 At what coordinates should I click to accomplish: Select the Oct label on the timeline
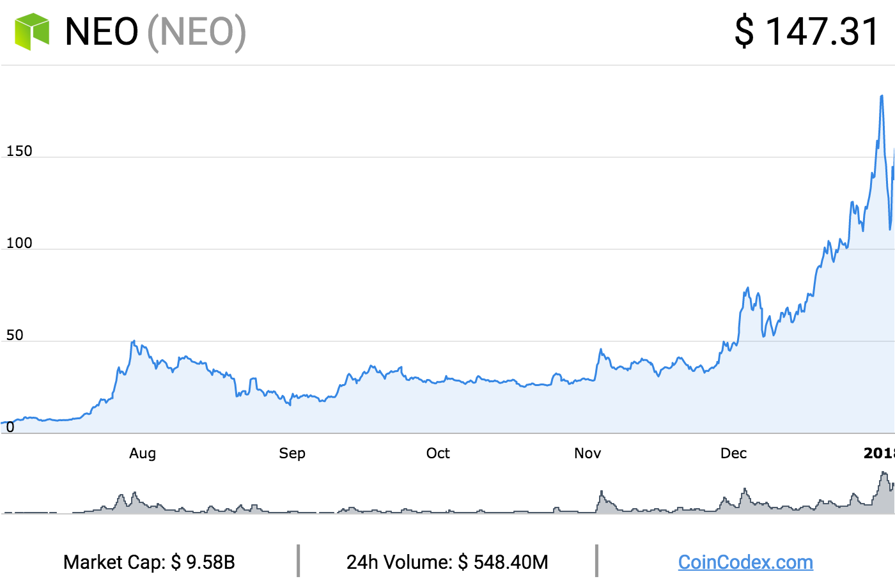(x=438, y=453)
